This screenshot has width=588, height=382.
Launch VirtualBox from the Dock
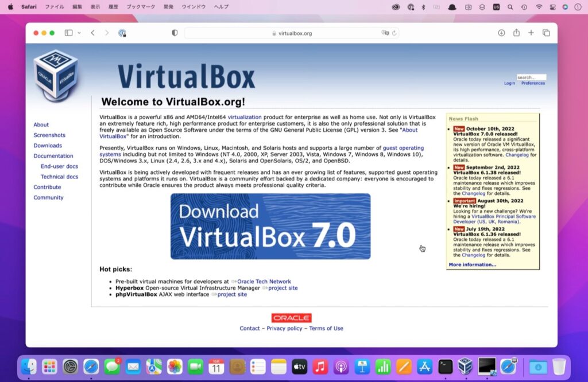coord(466,365)
